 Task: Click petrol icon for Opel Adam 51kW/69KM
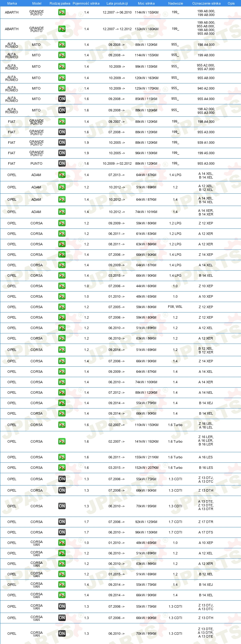(62, 187)
